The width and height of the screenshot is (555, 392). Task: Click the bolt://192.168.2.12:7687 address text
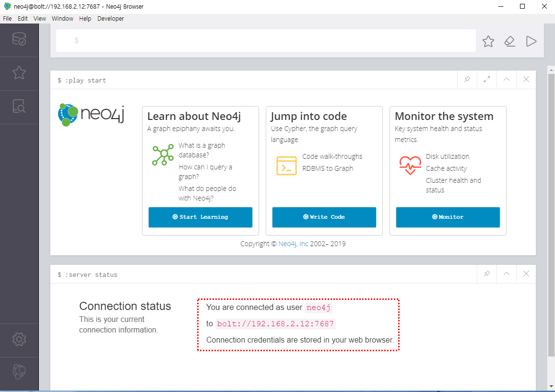pyautogui.click(x=275, y=324)
